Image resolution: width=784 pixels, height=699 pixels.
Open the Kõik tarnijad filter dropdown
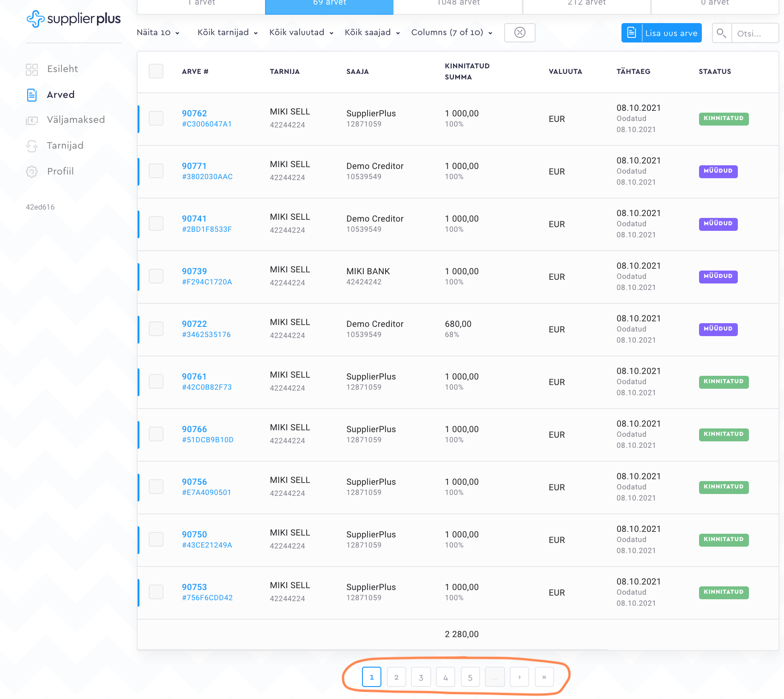(227, 33)
